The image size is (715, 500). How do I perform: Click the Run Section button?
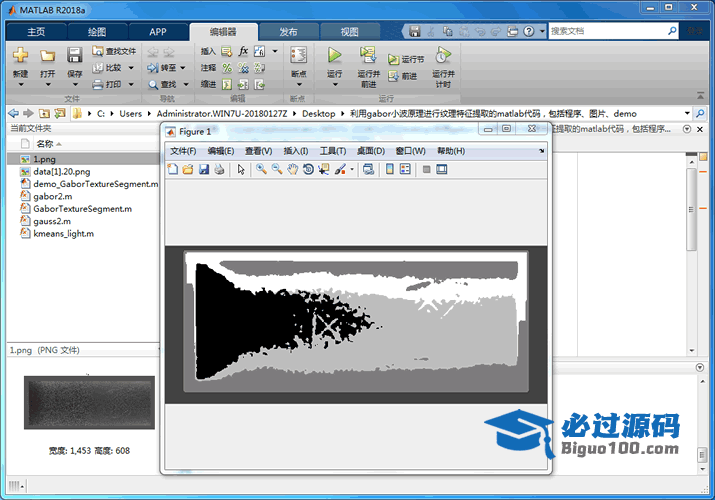coord(407,59)
